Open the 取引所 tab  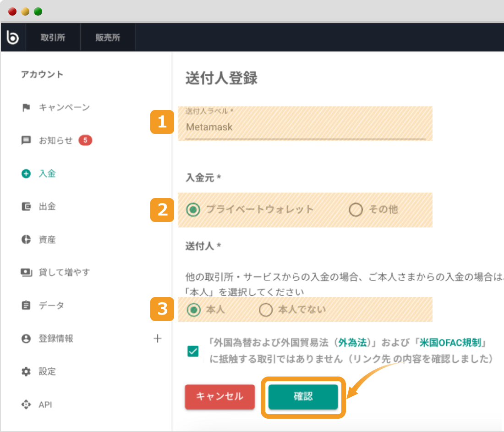(53, 38)
